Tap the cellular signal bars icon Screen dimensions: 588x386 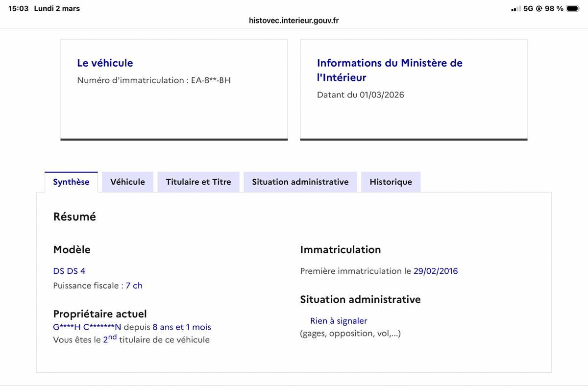coord(515,8)
